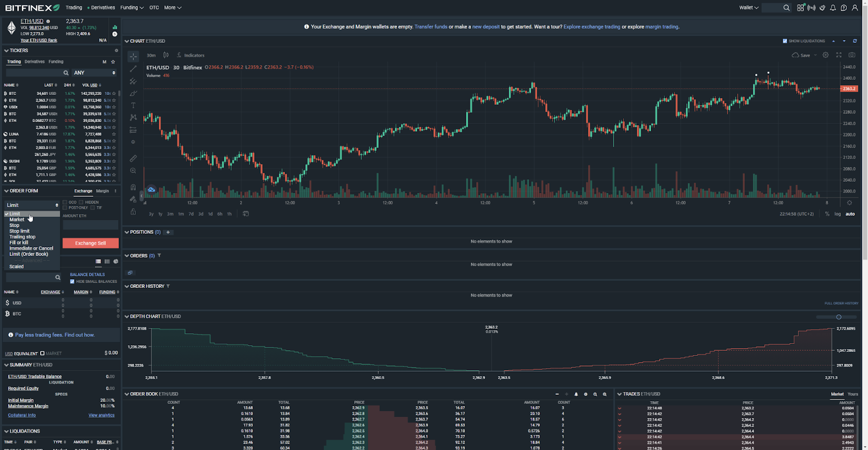Viewport: 868px width, 450px height.
Task: Select the text annotation tool
Action: [133, 105]
